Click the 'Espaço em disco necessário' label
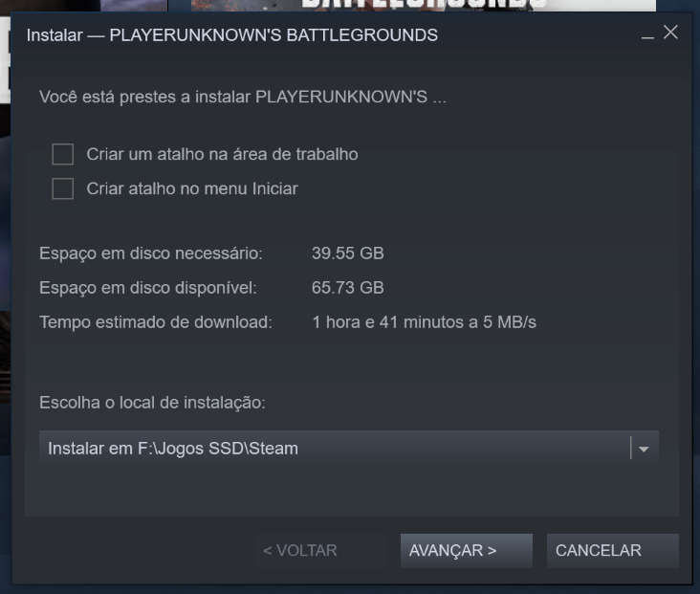Screen dimensions: 700x594 tap(151, 253)
